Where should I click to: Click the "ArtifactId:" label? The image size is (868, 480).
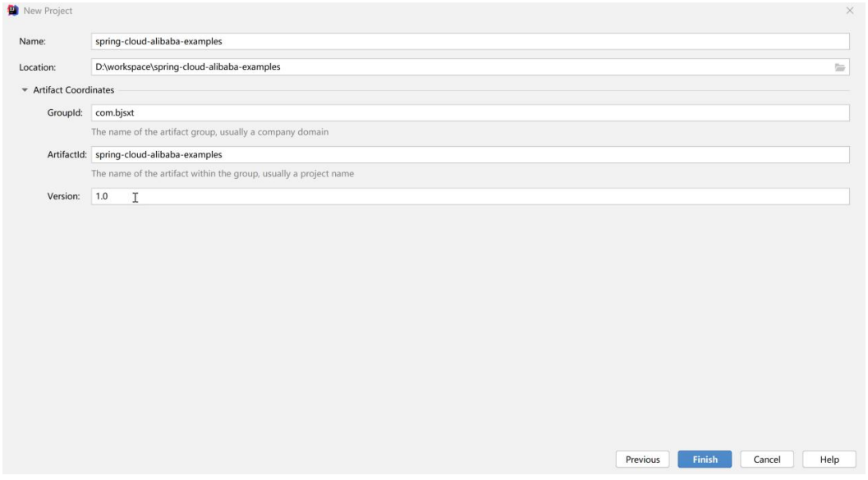67,154
